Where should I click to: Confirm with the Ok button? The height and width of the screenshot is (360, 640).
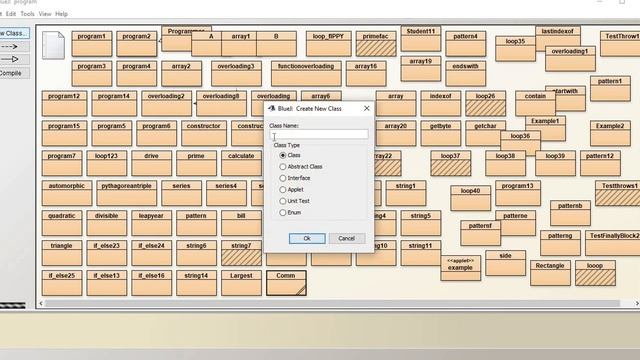click(x=307, y=238)
